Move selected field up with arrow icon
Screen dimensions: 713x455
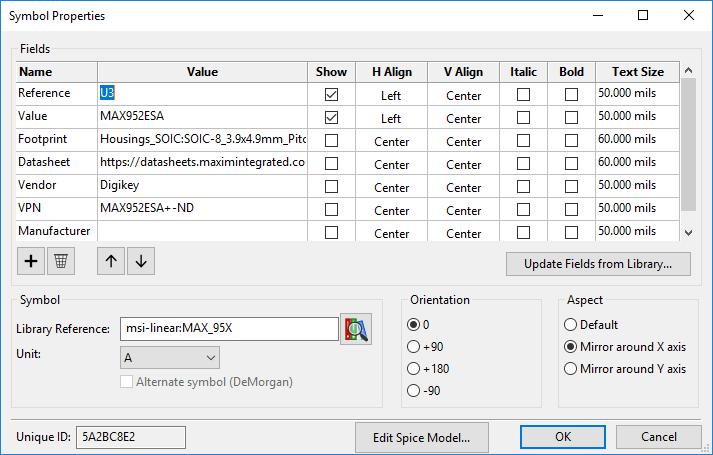pos(110,261)
